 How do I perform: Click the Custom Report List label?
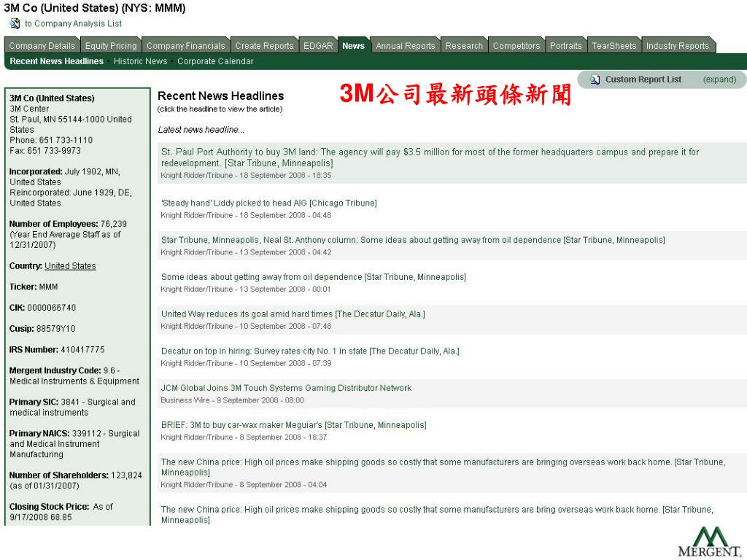(643, 79)
